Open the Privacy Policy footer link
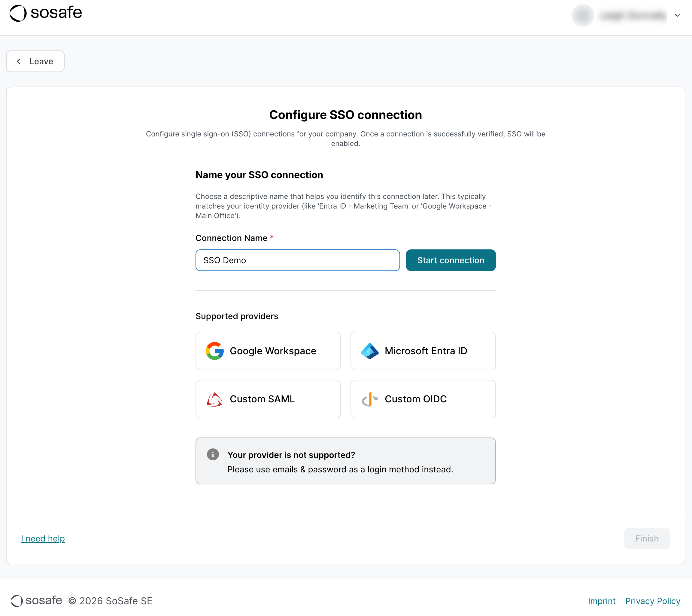Viewport: 692px width, 616px height. [652, 601]
